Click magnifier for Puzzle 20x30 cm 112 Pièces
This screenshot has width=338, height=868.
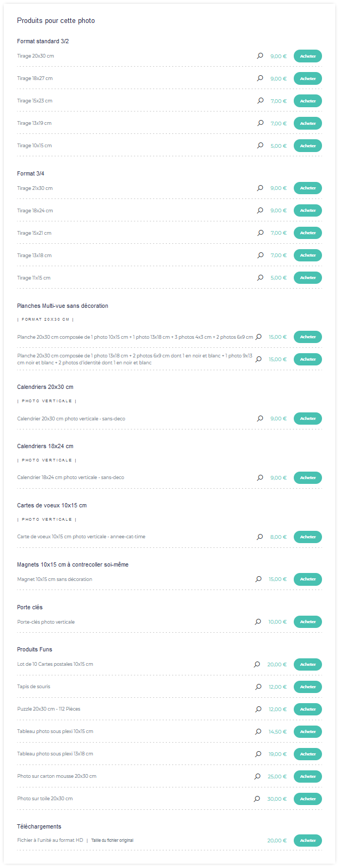coord(259,709)
